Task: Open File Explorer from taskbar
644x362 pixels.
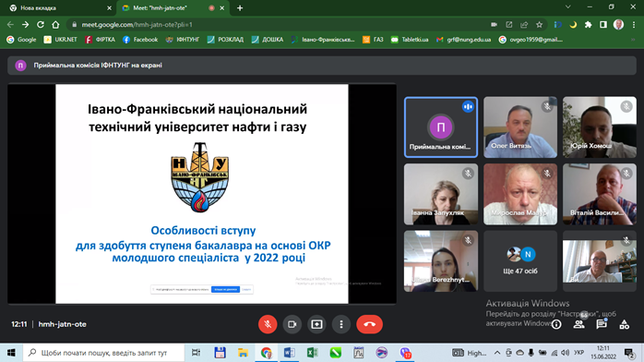Action: click(243, 353)
